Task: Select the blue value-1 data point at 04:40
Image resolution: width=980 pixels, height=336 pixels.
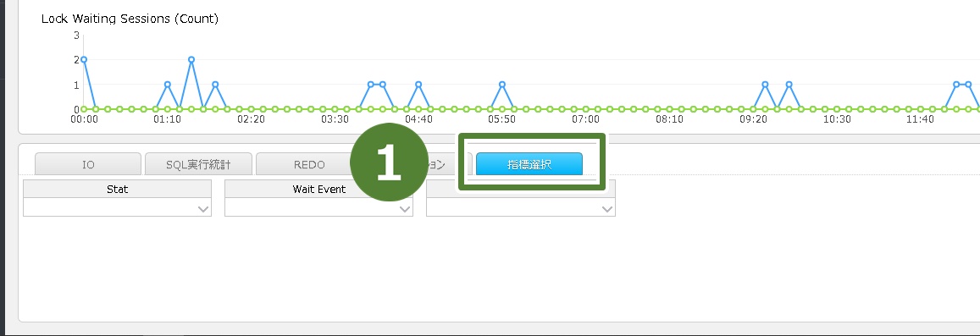Action: 418,84
